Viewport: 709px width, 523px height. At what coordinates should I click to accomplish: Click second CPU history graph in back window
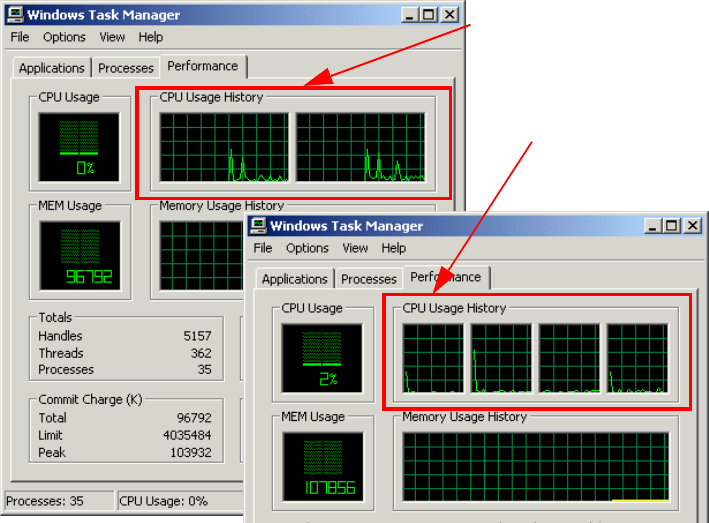360,147
